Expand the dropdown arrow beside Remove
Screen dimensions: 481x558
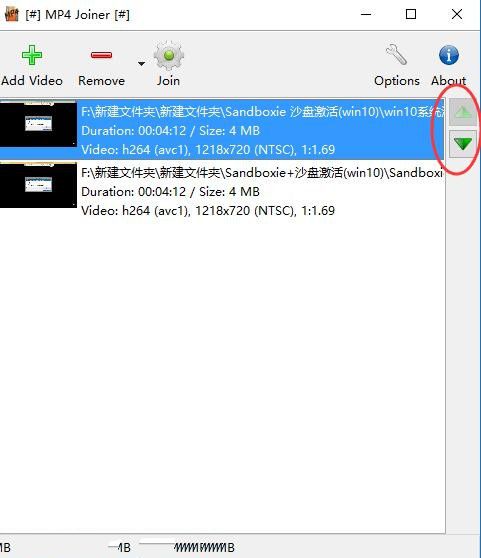tap(141, 64)
